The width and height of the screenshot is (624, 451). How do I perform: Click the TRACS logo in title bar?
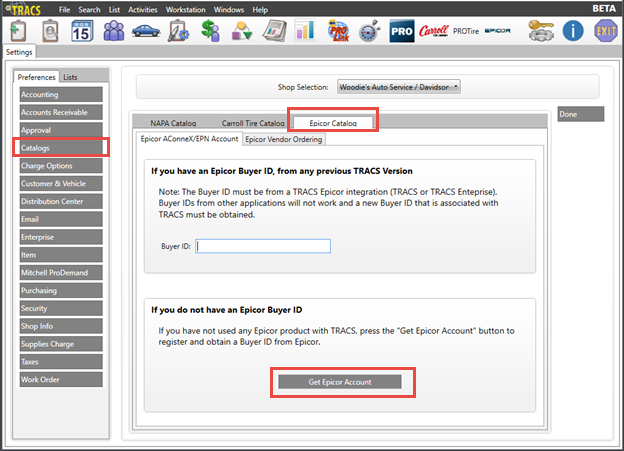point(23,9)
